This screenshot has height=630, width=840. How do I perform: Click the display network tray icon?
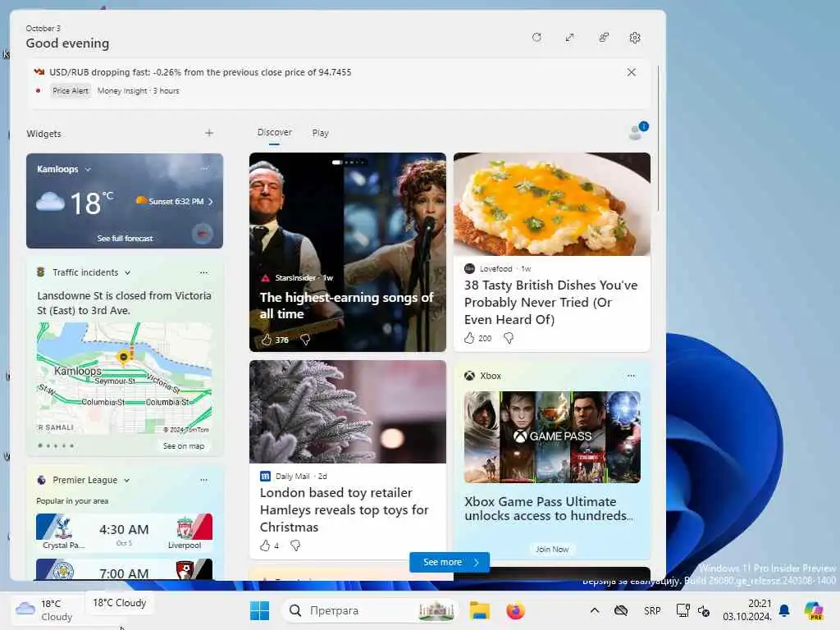pos(682,610)
